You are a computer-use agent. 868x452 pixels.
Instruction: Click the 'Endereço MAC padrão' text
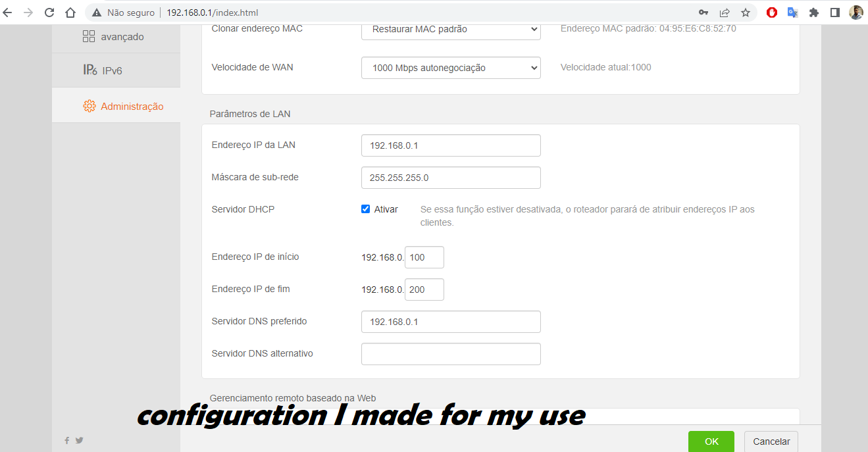[648, 29]
